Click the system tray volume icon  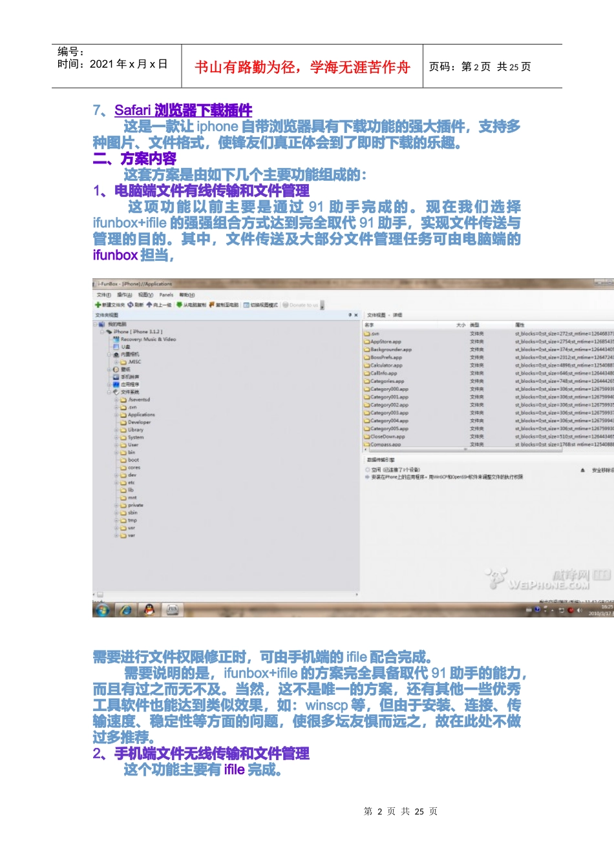[x=579, y=610]
